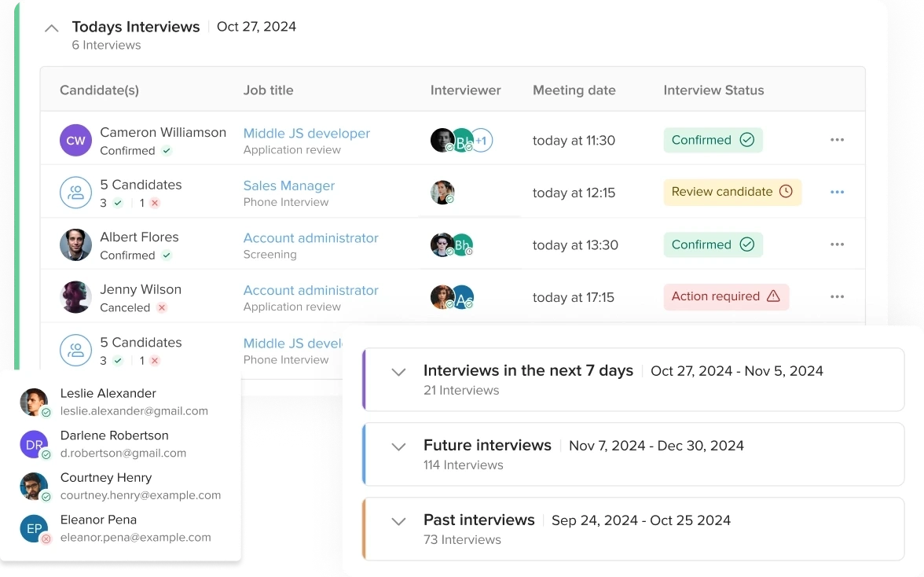Image resolution: width=924 pixels, height=577 pixels.
Task: Click the warning icon on Action required badge
Action: coord(772,297)
